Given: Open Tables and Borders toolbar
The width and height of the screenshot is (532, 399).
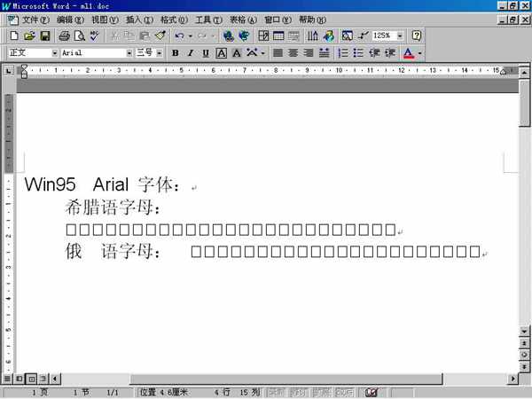Looking at the screenshot, I should (x=263, y=35).
